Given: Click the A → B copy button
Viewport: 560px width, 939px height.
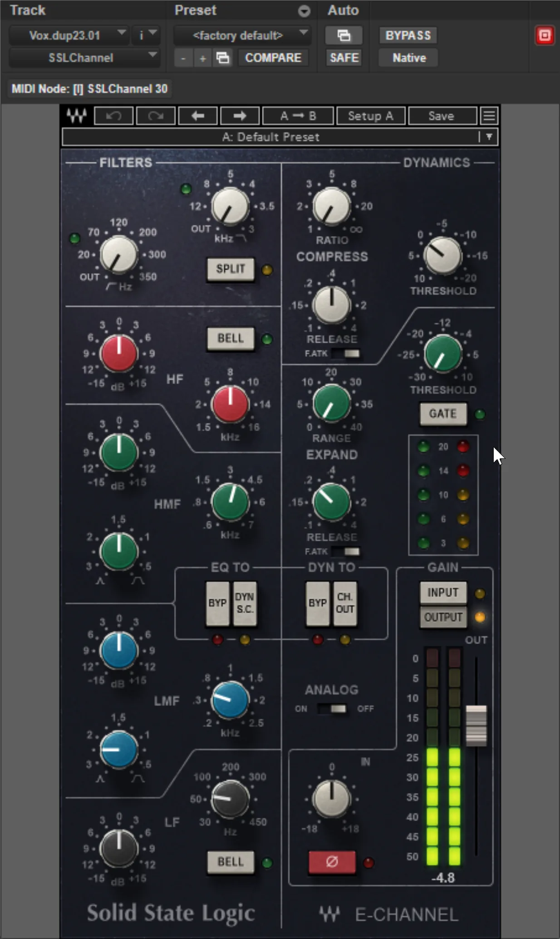Looking at the screenshot, I should pos(298,116).
